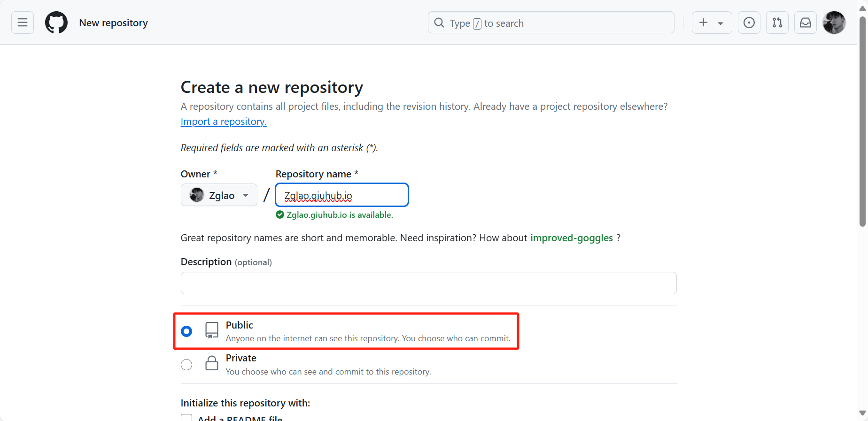The image size is (868, 421).
Task: Click the scrollbar up arrow
Action: pyautogui.click(x=862, y=8)
